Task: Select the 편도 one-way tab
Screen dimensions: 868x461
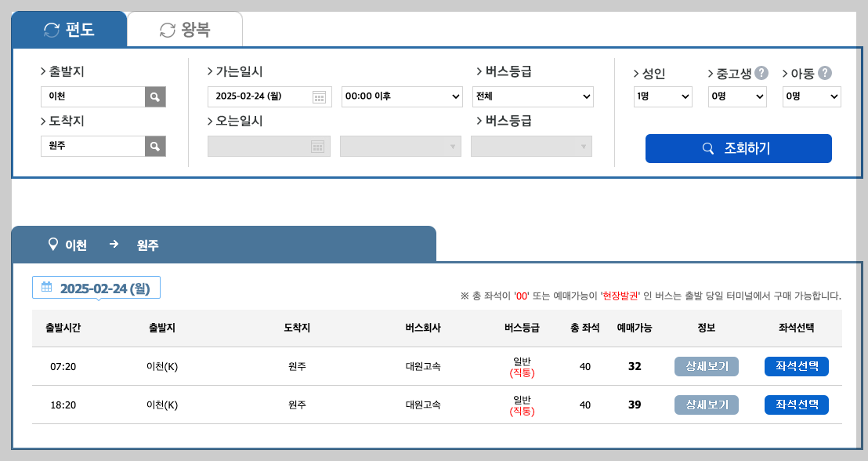Action: [68, 27]
